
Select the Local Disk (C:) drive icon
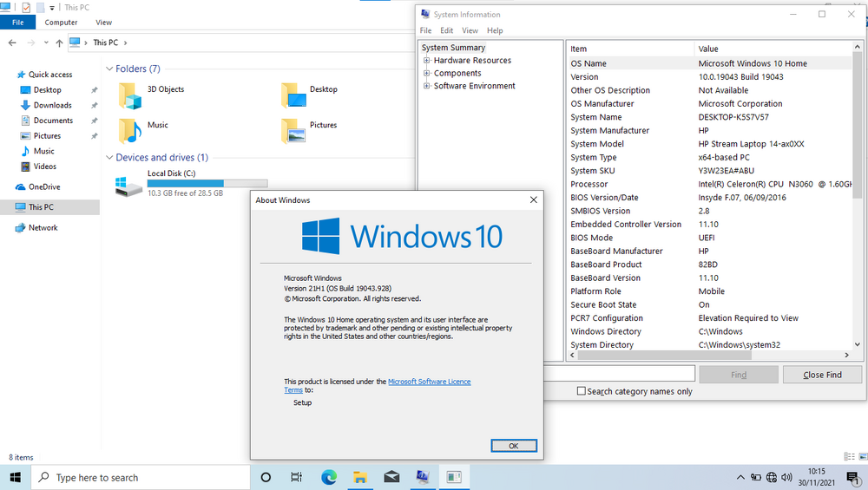coord(129,186)
